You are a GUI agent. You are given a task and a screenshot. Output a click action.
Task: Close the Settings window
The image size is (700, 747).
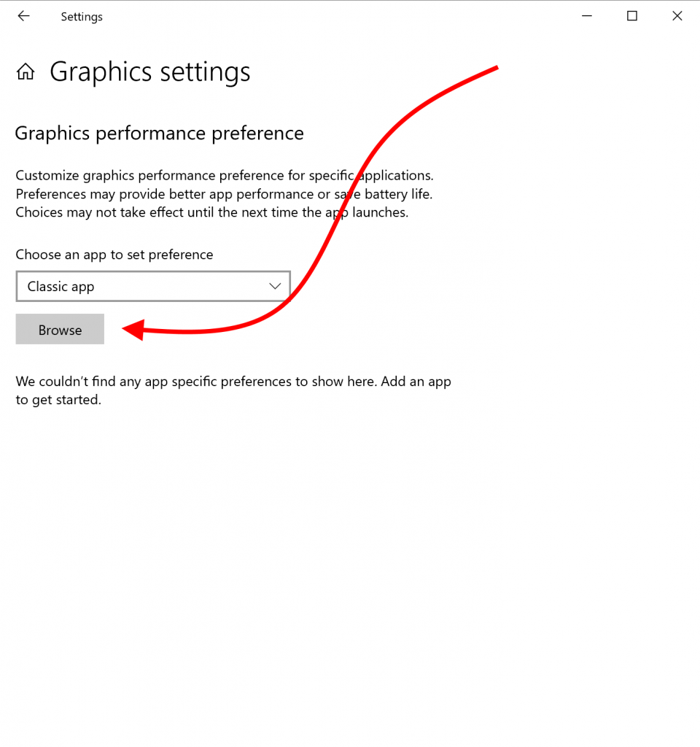pyautogui.click(x=677, y=16)
